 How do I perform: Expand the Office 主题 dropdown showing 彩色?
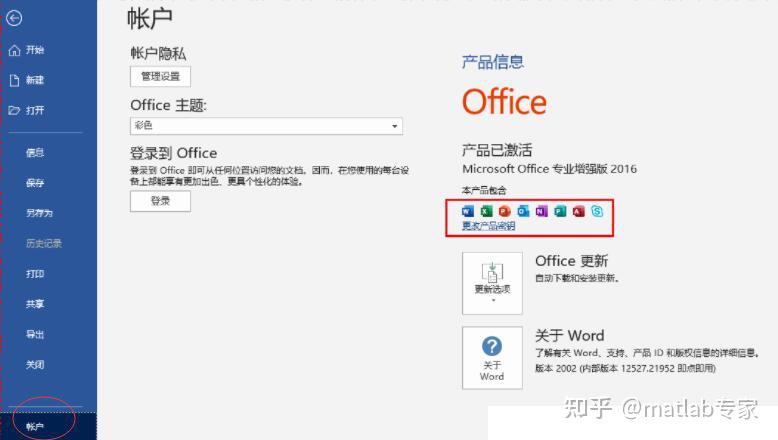(266, 126)
